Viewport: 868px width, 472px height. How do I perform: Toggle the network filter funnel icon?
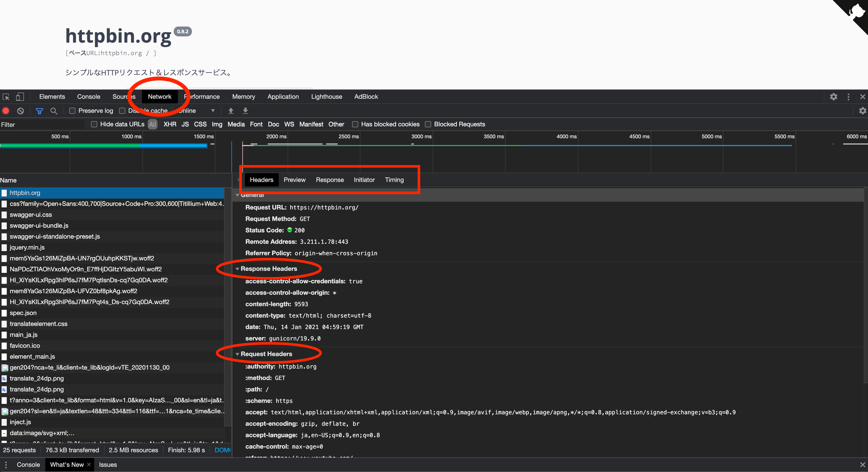pos(40,111)
